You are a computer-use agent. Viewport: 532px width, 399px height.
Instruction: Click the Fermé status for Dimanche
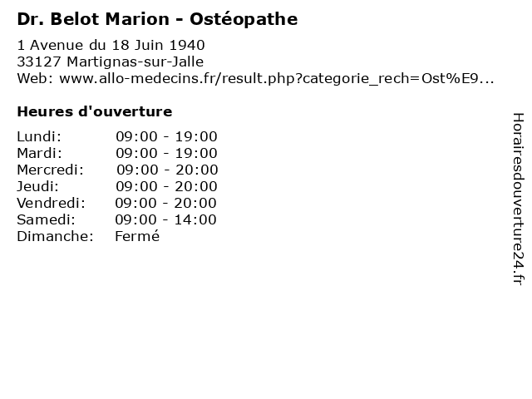[x=137, y=236]
